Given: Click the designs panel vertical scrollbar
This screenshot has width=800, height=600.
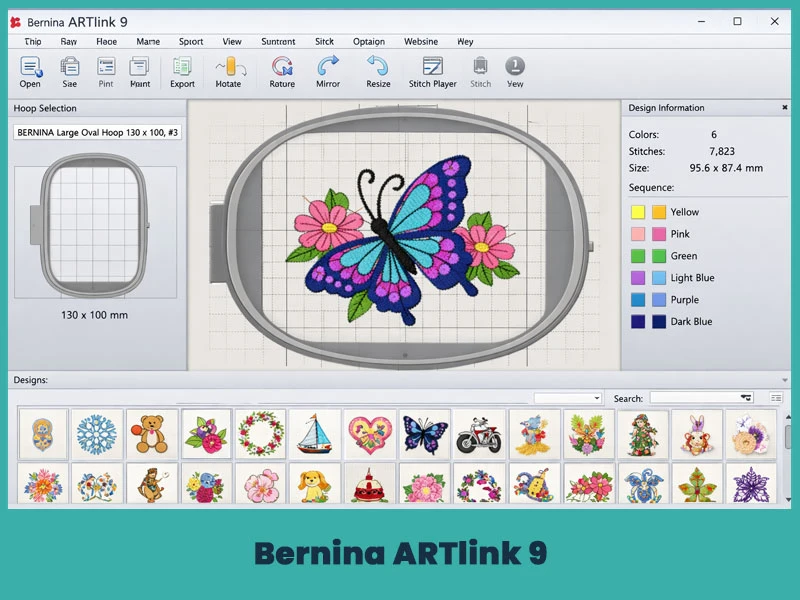Looking at the screenshot, I should 788,438.
